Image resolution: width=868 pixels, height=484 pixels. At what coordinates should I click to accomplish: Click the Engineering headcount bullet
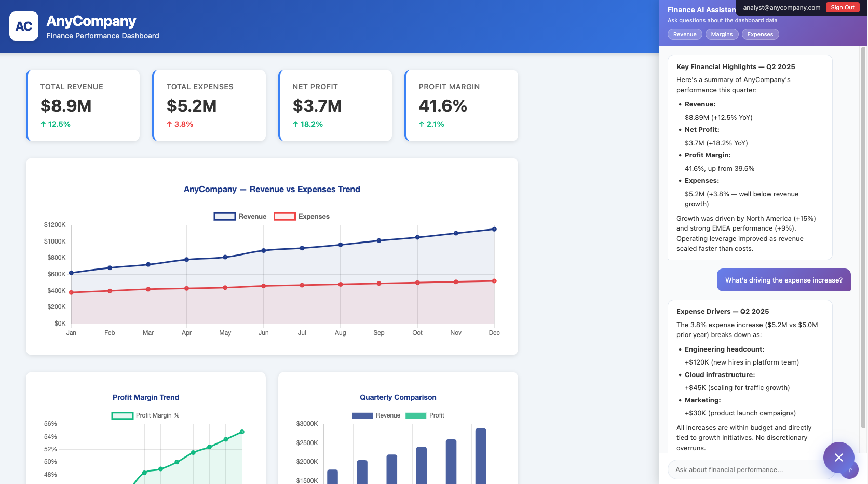[x=725, y=349]
